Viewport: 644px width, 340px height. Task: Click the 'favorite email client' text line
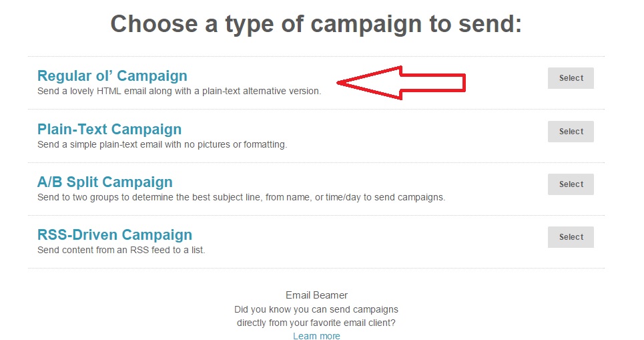316,323
